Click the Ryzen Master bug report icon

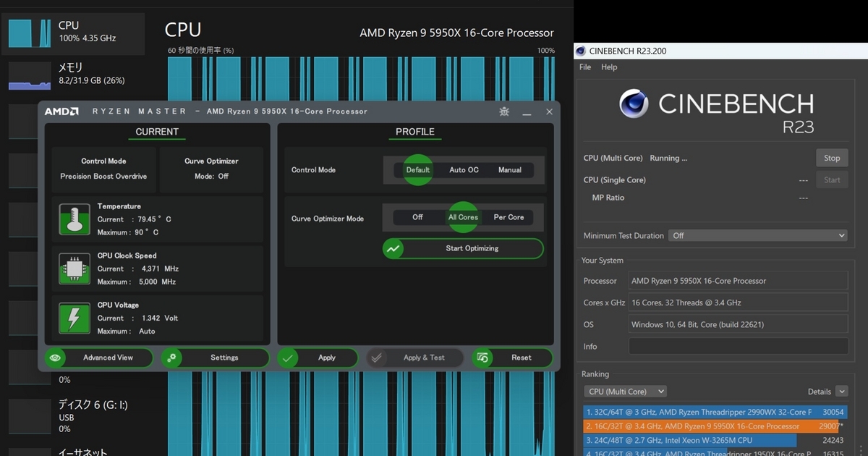pyautogui.click(x=504, y=111)
